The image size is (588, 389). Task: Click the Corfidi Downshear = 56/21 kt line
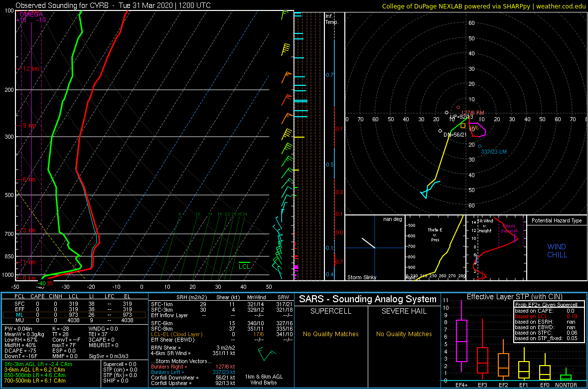click(193, 378)
